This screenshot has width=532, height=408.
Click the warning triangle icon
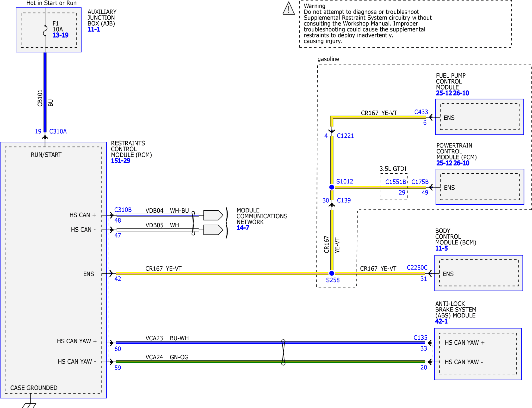point(289,8)
